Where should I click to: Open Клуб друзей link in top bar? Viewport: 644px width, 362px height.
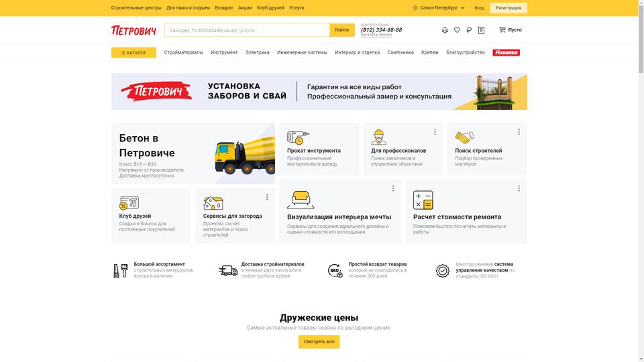pos(270,8)
